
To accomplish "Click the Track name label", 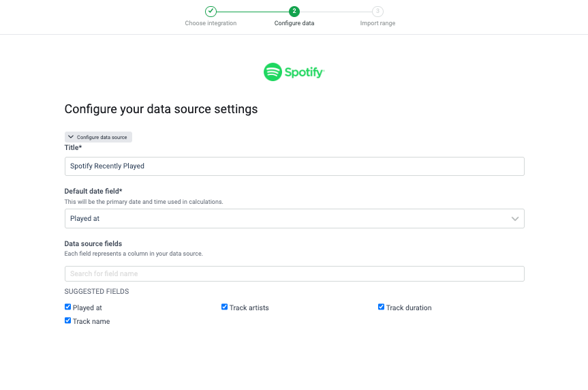I will [x=91, y=322].
